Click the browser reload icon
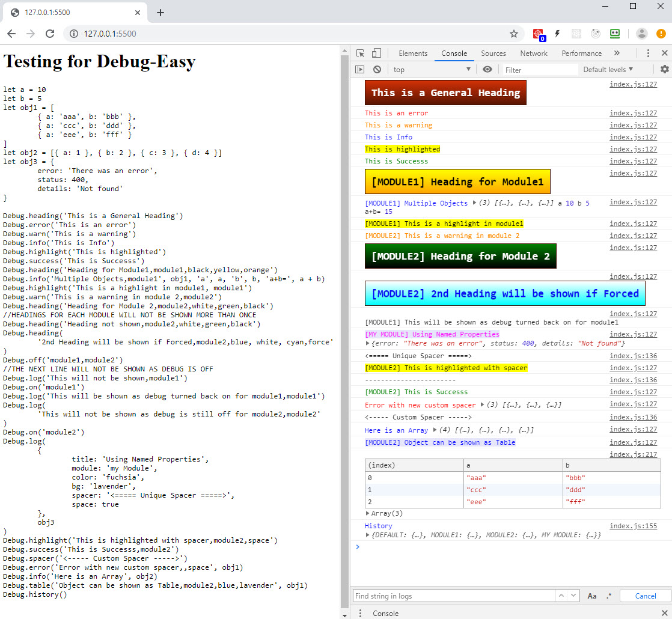 click(49, 34)
